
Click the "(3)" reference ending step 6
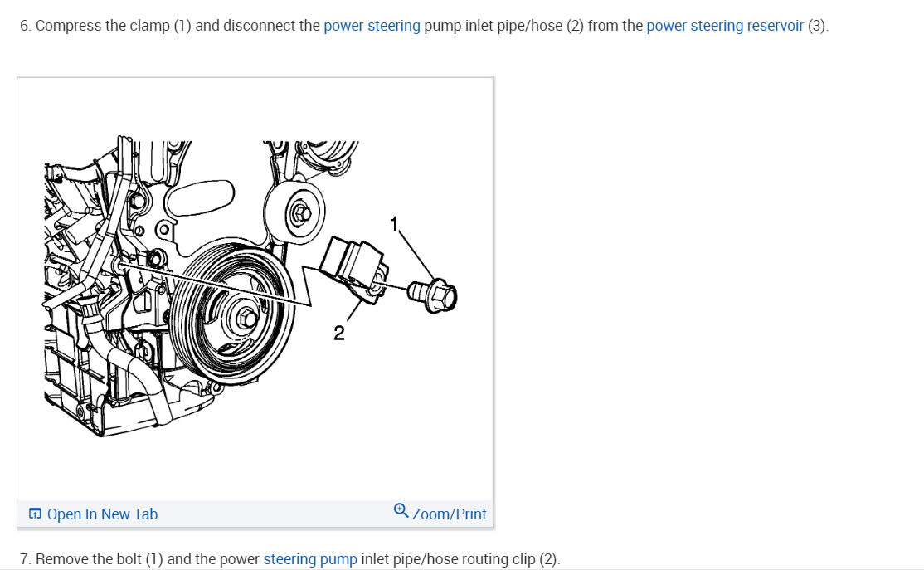pyautogui.click(x=816, y=26)
